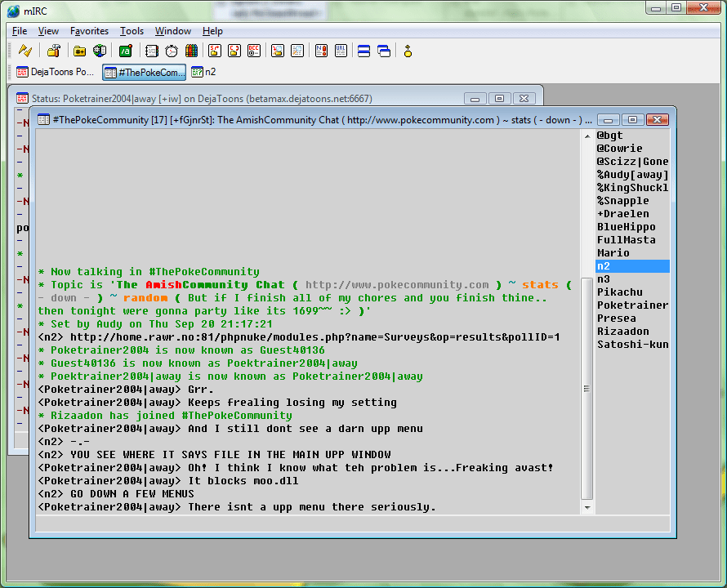Select n3 in the nick list
727x588 pixels.
pos(632,279)
